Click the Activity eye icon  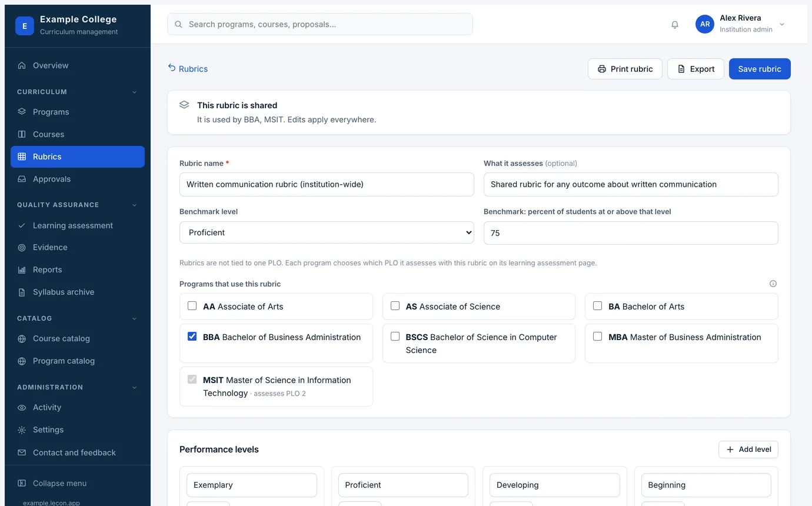[x=22, y=408]
